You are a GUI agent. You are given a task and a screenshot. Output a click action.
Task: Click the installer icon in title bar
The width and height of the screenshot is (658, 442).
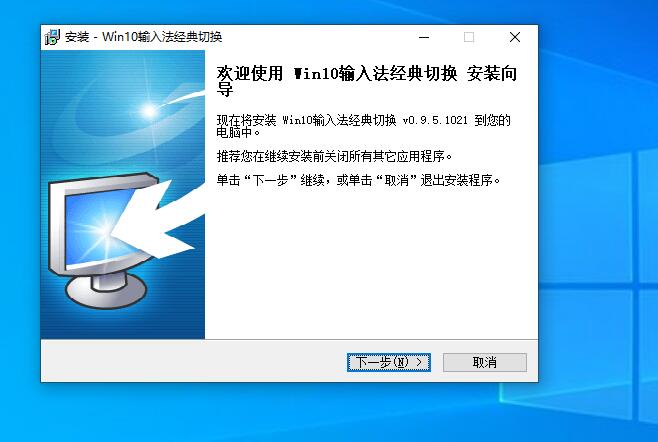tap(52, 37)
